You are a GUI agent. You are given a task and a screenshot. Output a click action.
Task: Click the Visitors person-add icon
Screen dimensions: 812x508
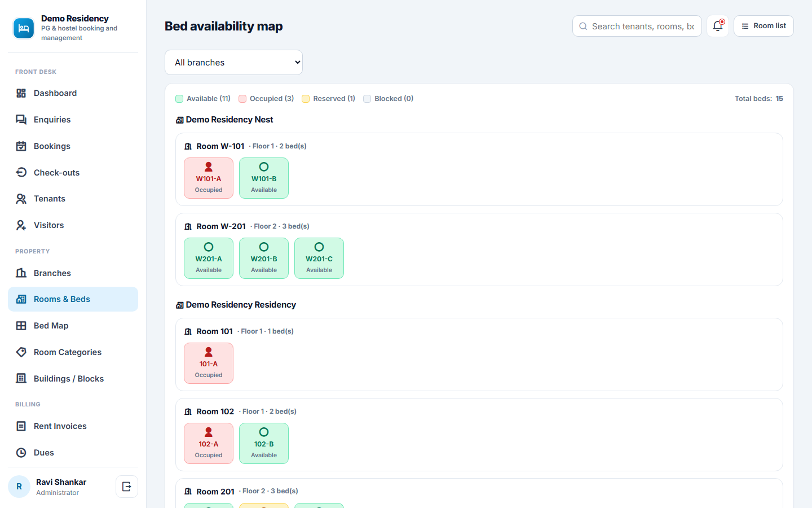pyautogui.click(x=21, y=225)
